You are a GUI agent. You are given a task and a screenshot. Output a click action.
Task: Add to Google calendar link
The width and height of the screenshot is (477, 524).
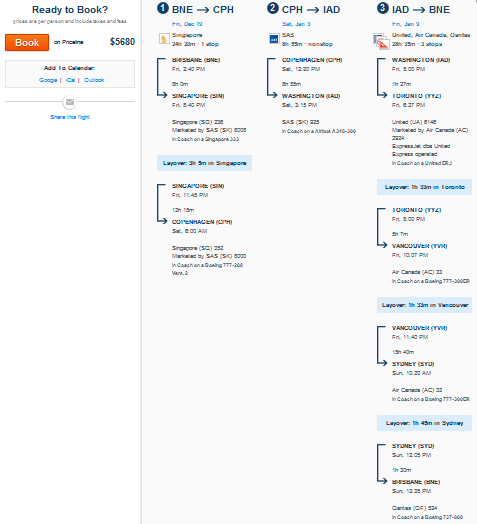(48, 80)
